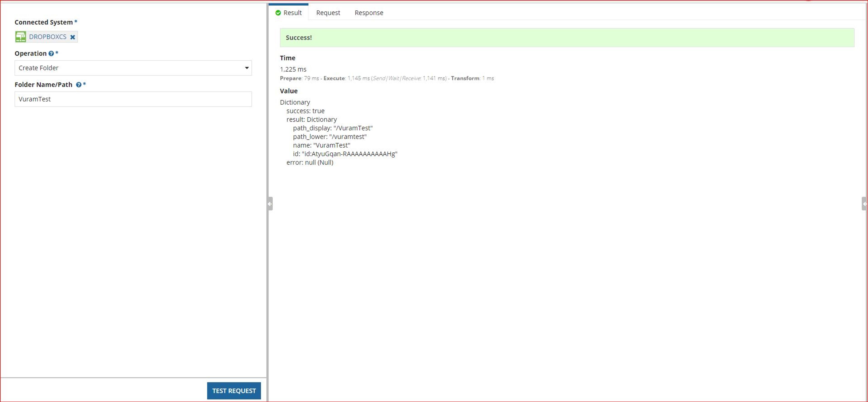Open the Folder Name/Path help icon
Viewport: 868px width, 402px height.
(78, 85)
